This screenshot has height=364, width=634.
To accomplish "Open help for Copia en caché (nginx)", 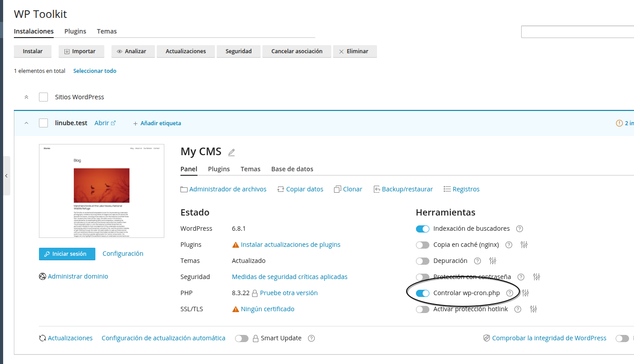I will point(509,245).
